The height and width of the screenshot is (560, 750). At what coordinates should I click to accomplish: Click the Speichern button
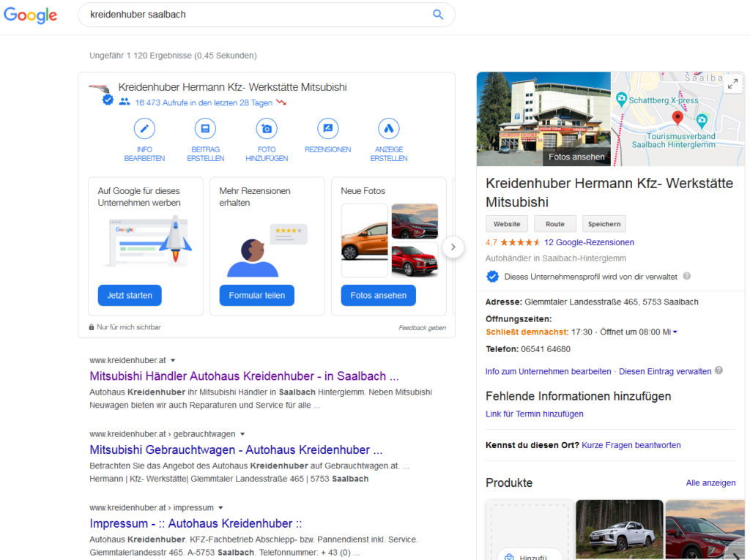[x=604, y=224]
